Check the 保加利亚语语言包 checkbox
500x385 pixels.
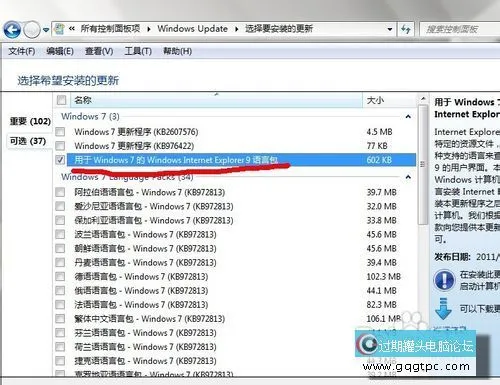pos(60,220)
